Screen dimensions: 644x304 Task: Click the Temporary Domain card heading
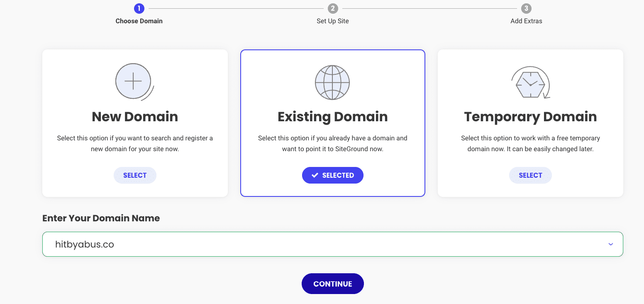[x=530, y=117]
